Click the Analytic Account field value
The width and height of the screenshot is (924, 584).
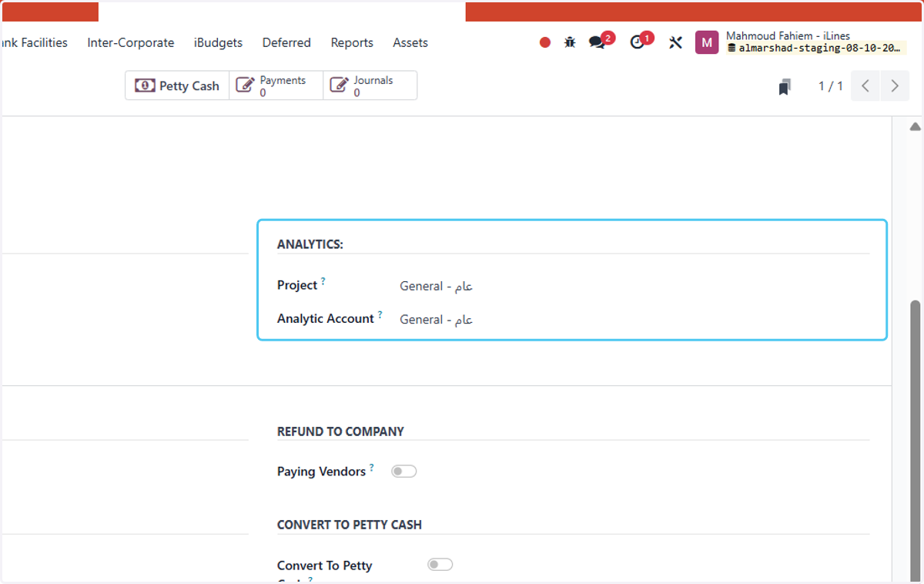point(436,319)
